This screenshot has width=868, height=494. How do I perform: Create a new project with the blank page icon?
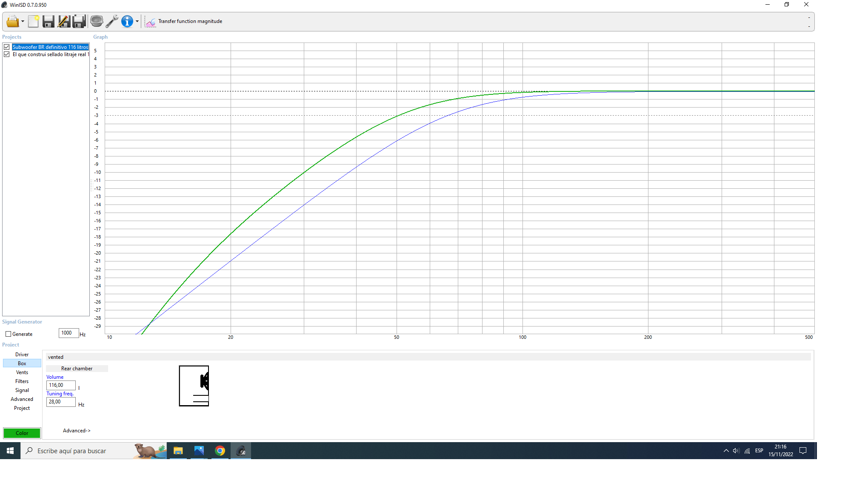click(x=33, y=21)
